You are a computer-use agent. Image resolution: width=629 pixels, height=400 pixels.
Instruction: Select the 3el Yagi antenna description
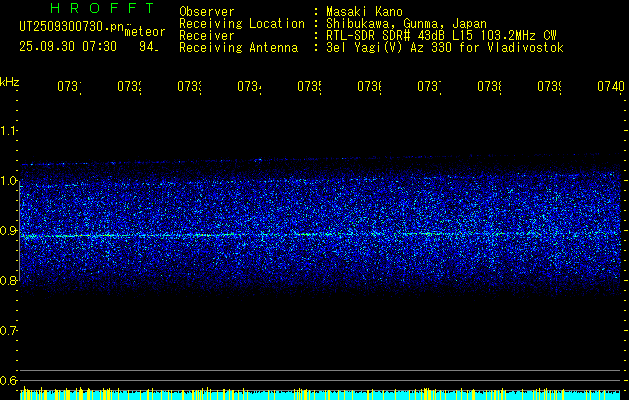(x=445, y=48)
